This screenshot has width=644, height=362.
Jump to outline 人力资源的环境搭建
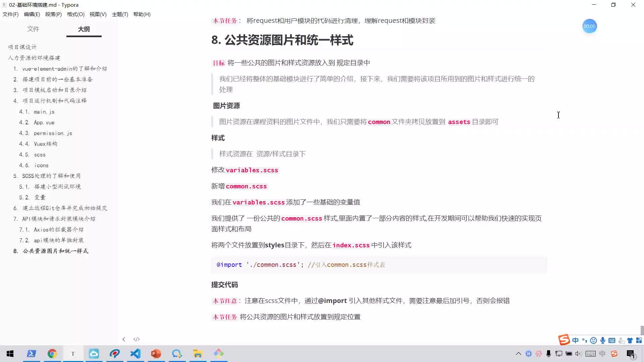tap(34, 58)
